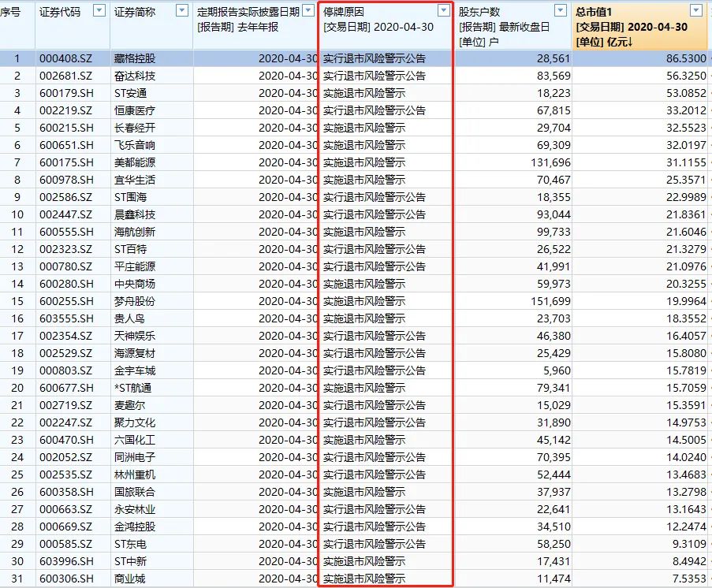Select stock code 000408.SZ

point(65,58)
